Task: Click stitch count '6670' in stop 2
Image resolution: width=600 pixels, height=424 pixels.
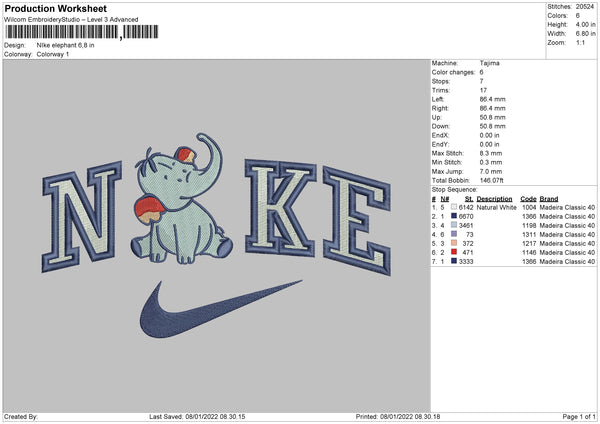Action: click(x=466, y=217)
